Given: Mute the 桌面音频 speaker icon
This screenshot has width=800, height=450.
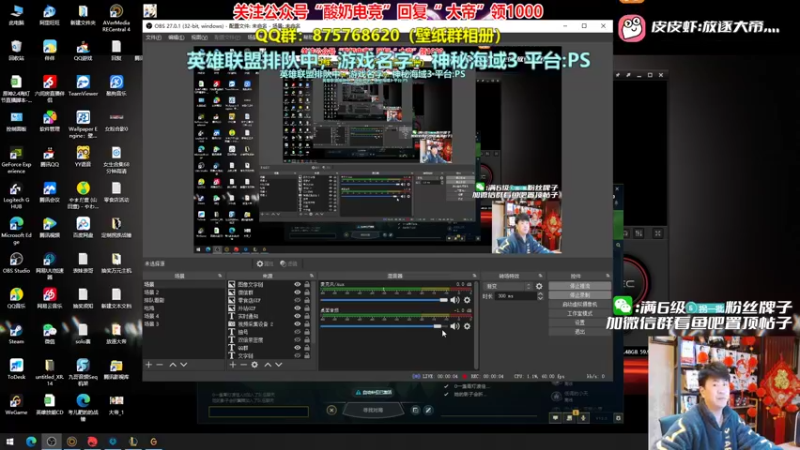Looking at the screenshot, I should [x=455, y=326].
